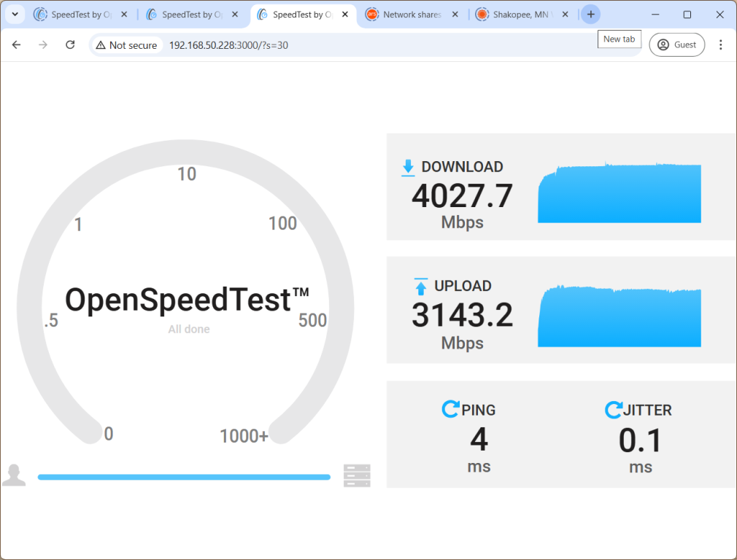Image resolution: width=737 pixels, height=560 pixels.
Task: Go forward to next page
Action: pos(43,45)
